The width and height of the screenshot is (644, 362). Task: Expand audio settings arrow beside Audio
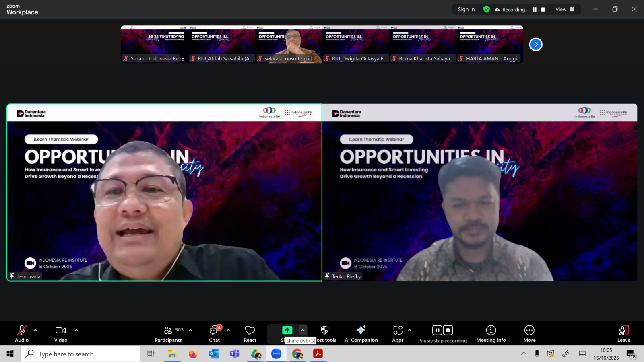(35, 330)
